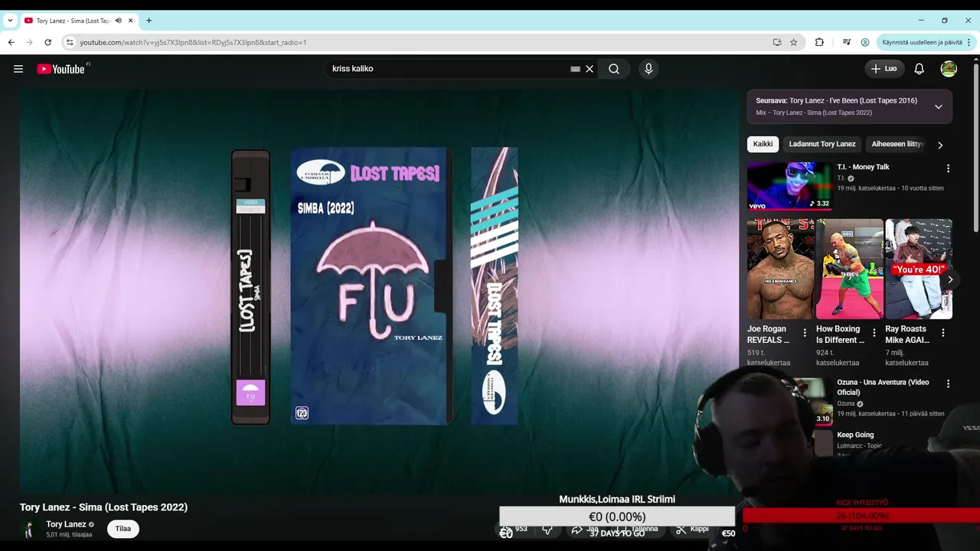Open the T.I. - Money Talk title link
The image size is (980, 551).
click(x=863, y=167)
